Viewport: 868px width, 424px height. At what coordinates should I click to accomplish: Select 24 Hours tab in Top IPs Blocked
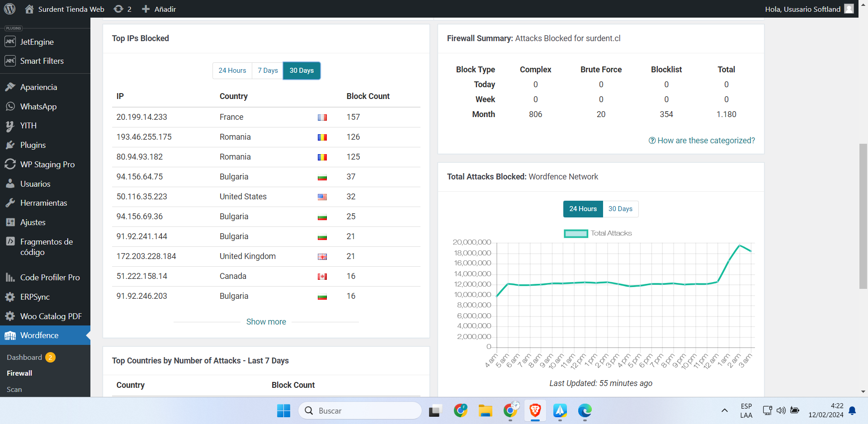point(232,71)
